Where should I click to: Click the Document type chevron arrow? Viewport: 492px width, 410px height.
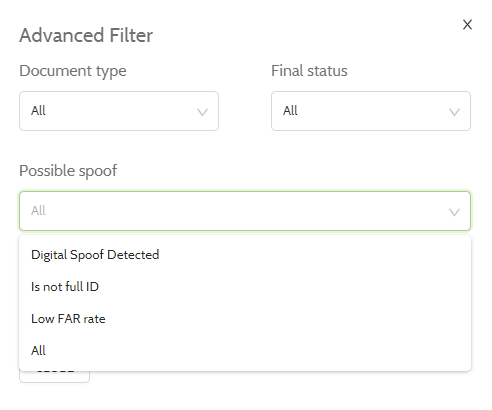[202, 112]
